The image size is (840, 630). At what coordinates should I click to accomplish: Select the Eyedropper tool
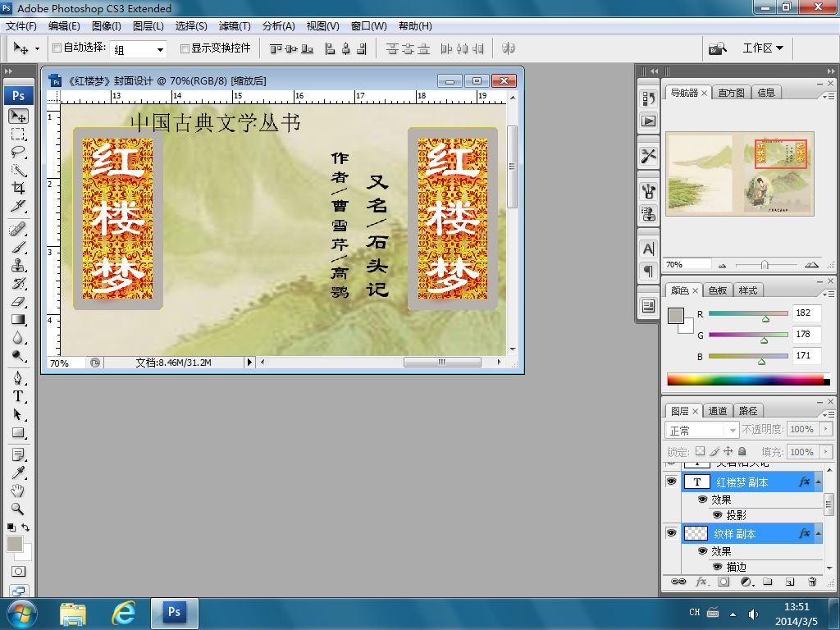coord(18,473)
